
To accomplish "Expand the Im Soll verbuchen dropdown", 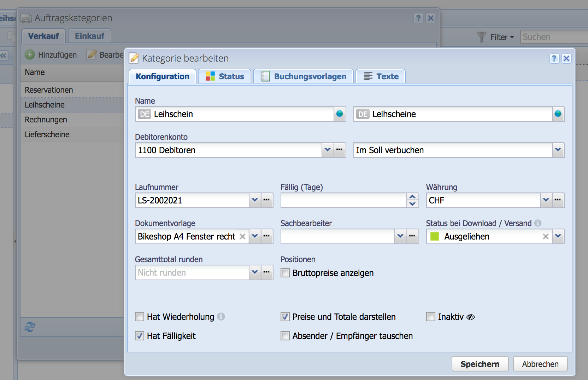I will pos(558,150).
